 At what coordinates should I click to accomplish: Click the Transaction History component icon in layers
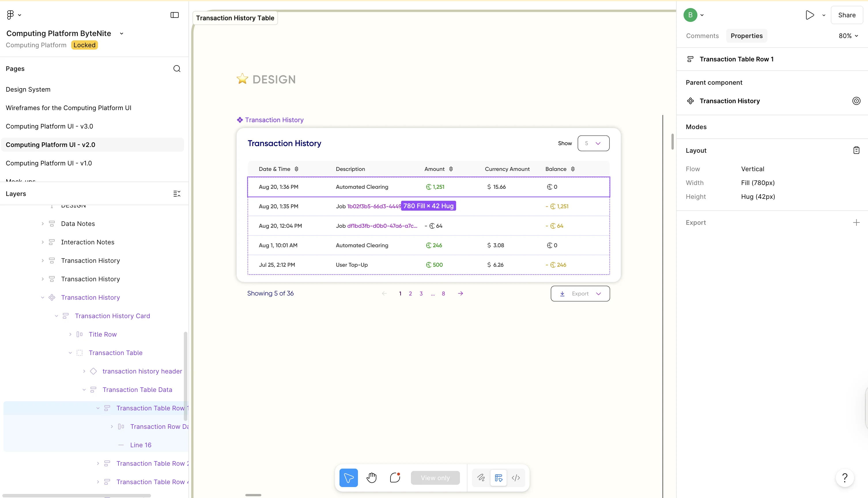52,298
